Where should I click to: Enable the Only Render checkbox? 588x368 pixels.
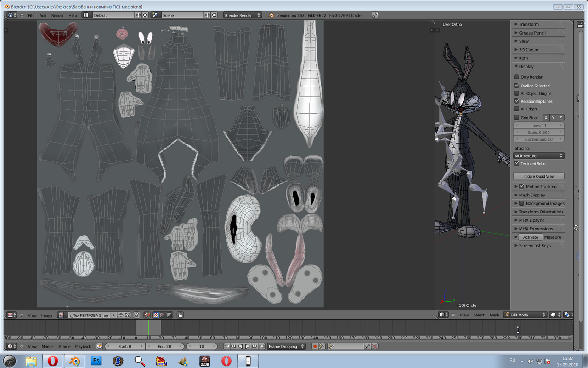point(517,77)
